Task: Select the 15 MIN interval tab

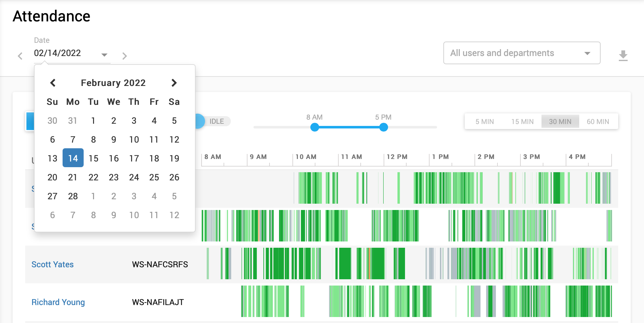Action: click(x=522, y=121)
